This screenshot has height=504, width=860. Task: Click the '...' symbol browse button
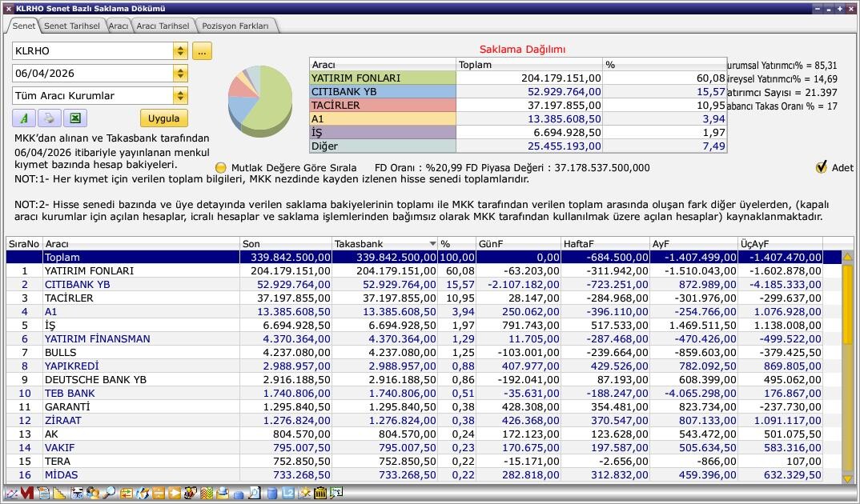[x=202, y=51]
